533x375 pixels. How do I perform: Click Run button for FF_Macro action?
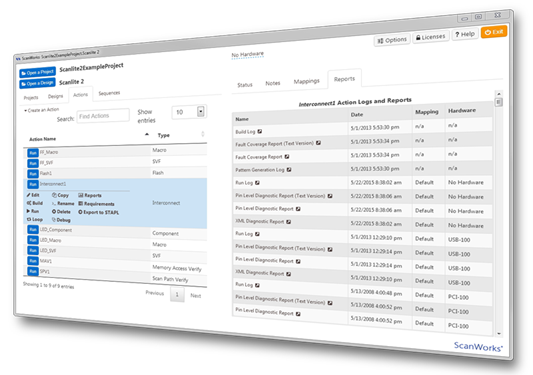coord(33,153)
